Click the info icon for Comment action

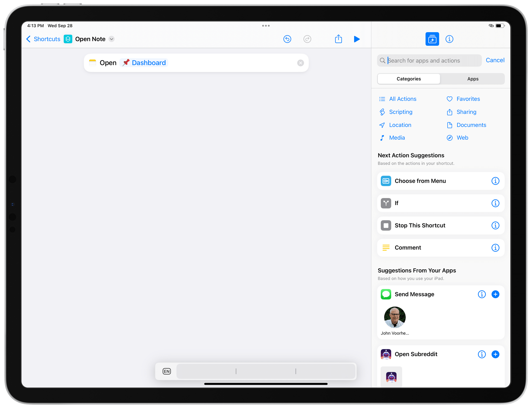coord(495,247)
